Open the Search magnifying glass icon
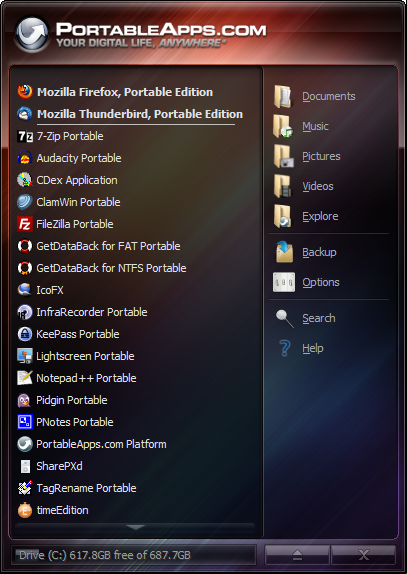 284,318
